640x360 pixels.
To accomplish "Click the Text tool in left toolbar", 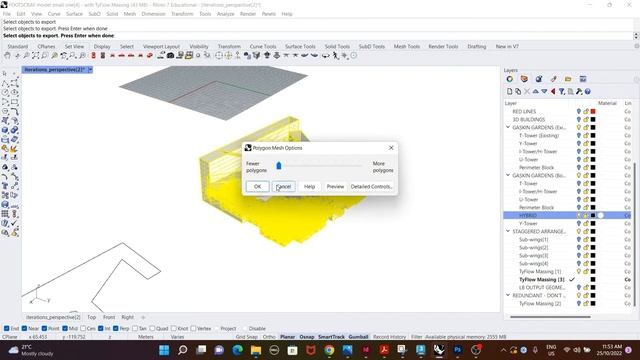I will [x=5, y=186].
